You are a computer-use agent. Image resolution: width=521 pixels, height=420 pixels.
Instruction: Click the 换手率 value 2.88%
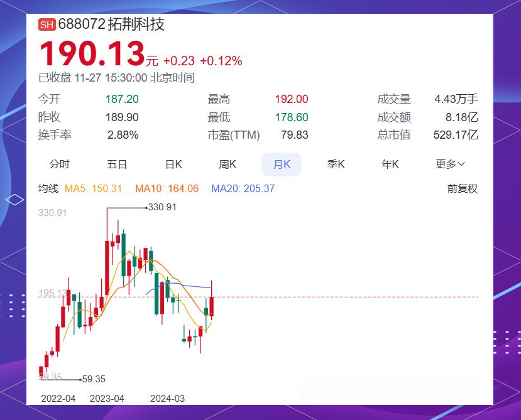[123, 135]
